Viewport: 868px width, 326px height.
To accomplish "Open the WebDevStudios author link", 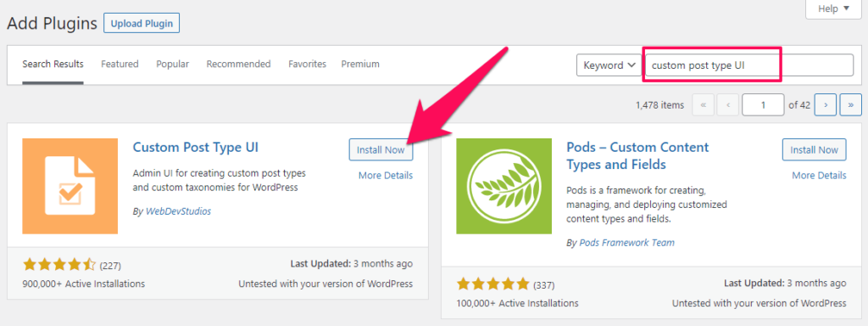I will coord(178,211).
